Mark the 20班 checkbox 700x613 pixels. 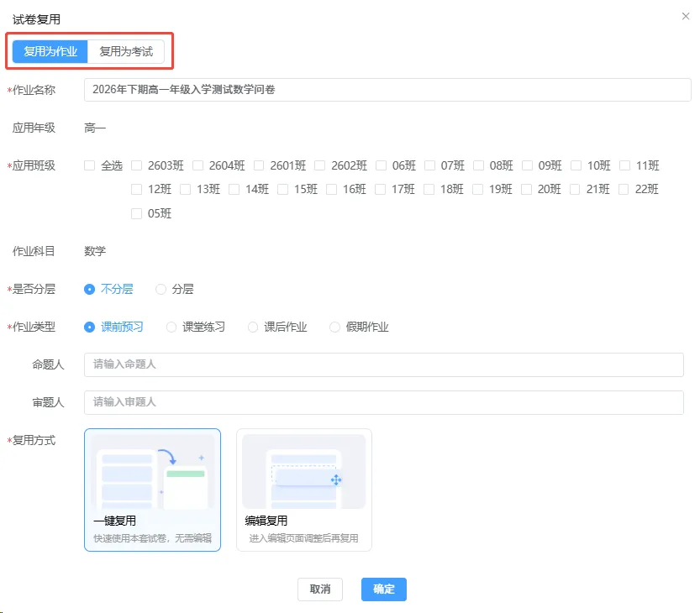click(x=526, y=189)
